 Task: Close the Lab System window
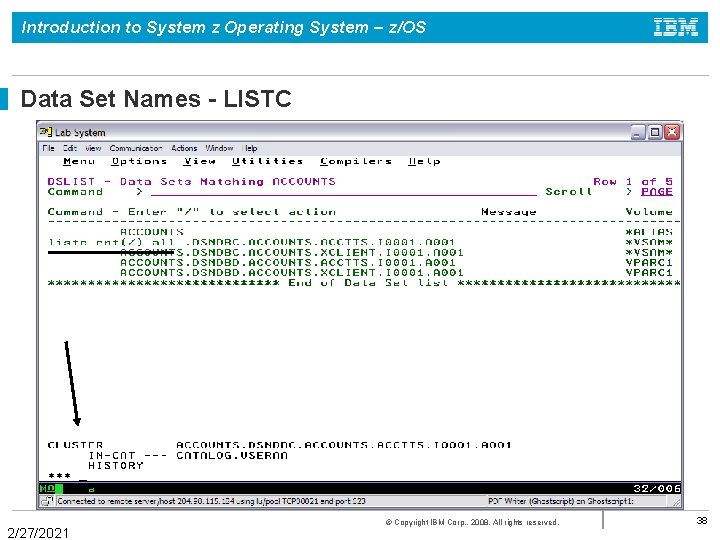672,133
